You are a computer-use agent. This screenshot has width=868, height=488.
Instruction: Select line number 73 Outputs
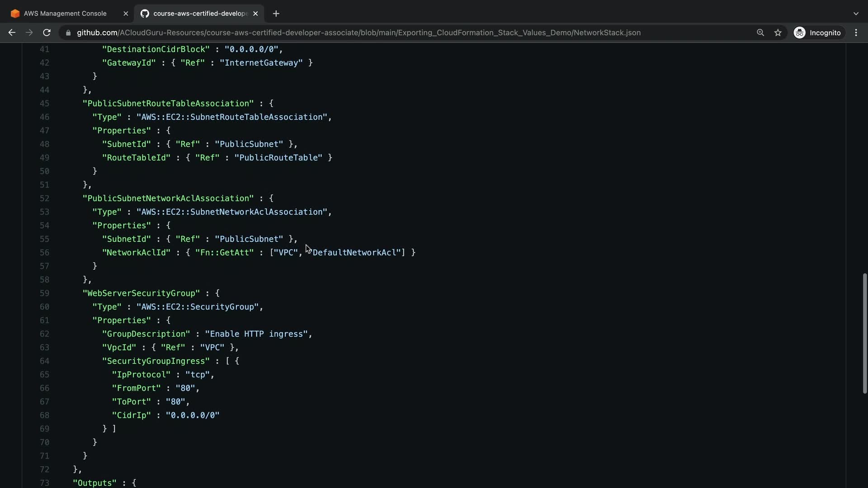[44, 483]
